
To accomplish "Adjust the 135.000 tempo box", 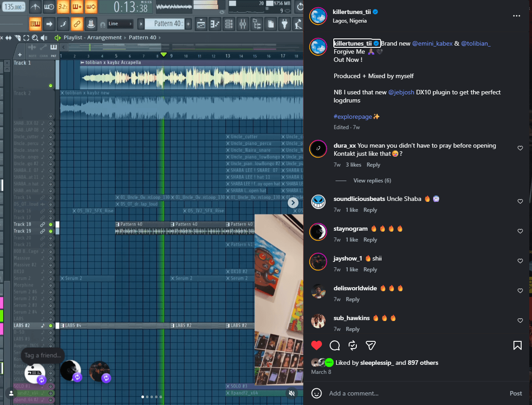I will pos(14,6).
